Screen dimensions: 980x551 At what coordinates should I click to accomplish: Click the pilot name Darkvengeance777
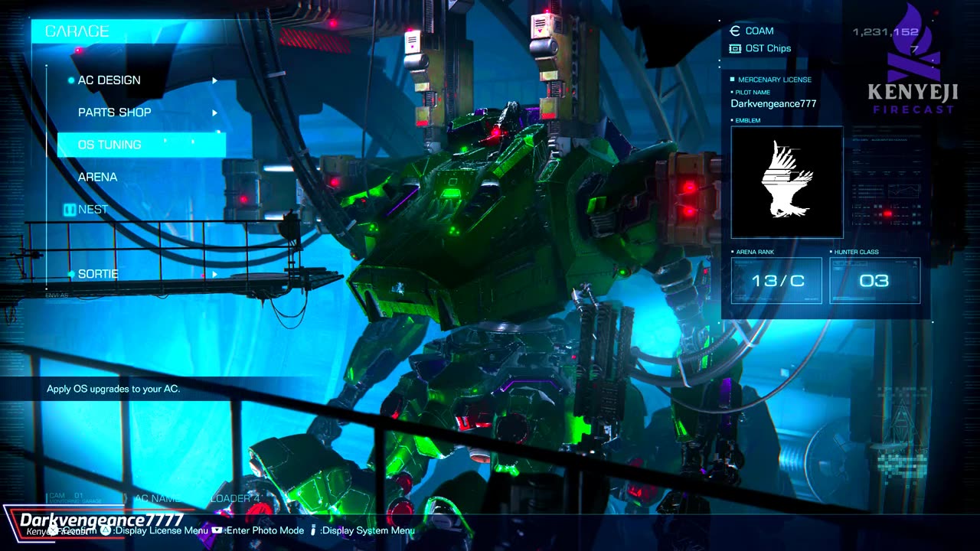(773, 103)
